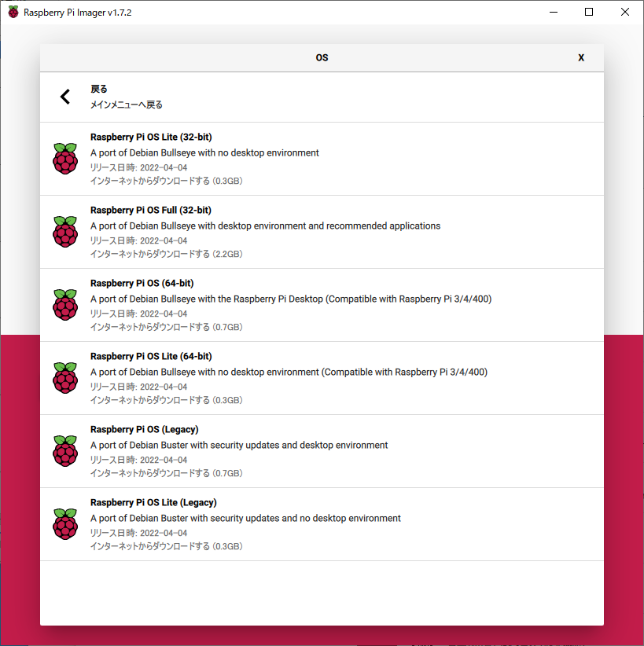Viewport: 644px width, 646px height.
Task: Click メインメニューへ戻る text
Action: [126, 105]
